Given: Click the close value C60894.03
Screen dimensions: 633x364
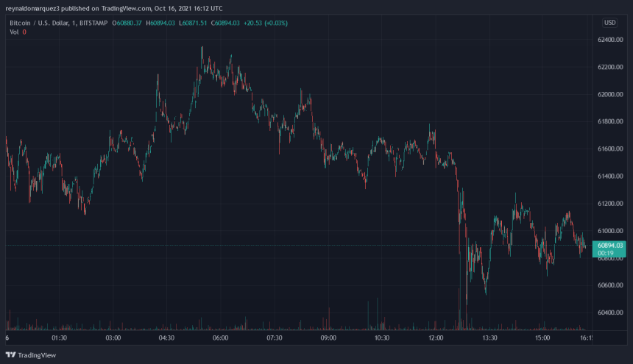Looking at the screenshot, I should tap(225, 23).
